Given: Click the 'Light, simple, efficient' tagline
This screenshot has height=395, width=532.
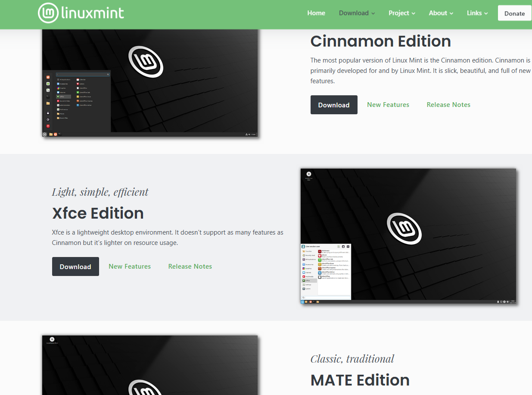Looking at the screenshot, I should tap(100, 192).
